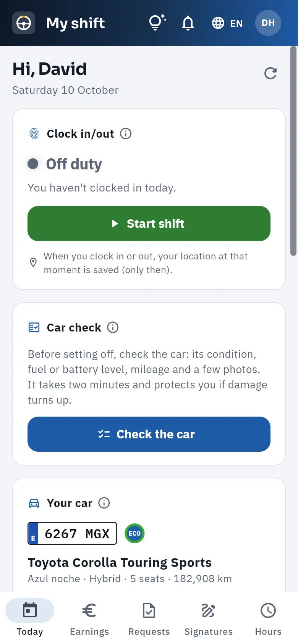The image size is (298, 644).
Task: Click the 6267 MGX license plate
Action: coord(72,533)
